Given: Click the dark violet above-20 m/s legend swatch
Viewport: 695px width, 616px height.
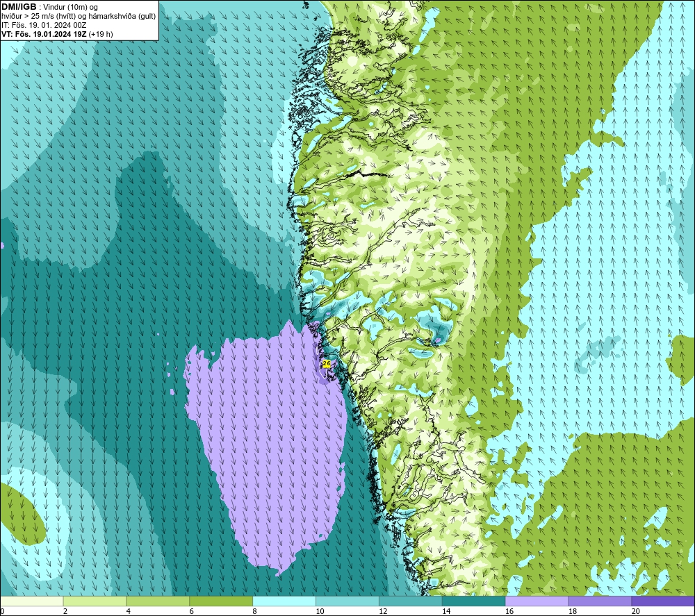Looking at the screenshot, I should pos(663,601).
